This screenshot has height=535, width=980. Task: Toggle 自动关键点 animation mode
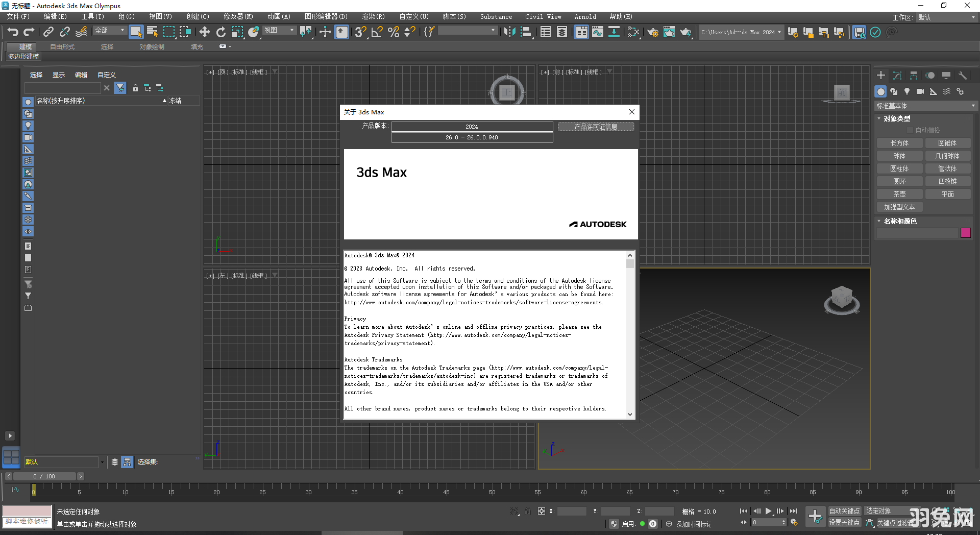844,510
